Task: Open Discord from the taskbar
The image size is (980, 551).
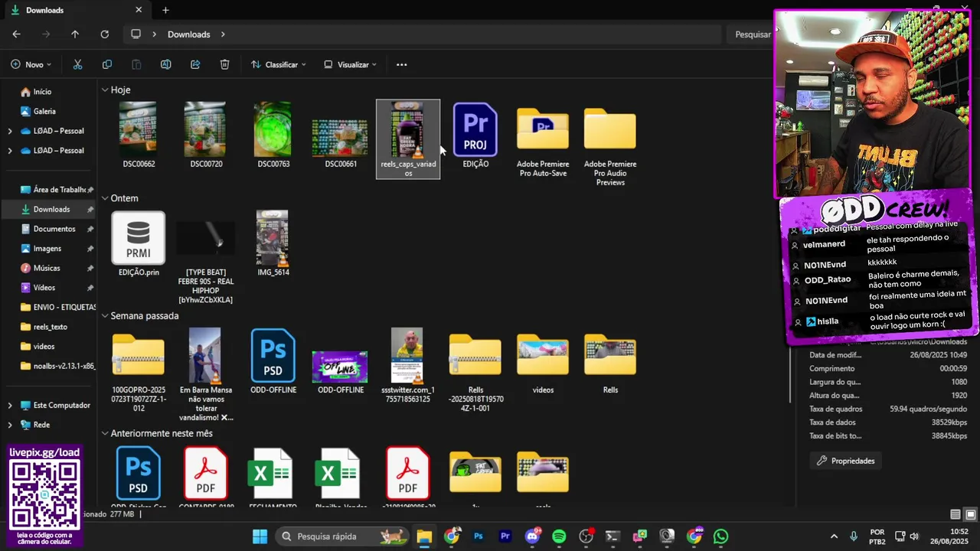Action: click(x=532, y=536)
